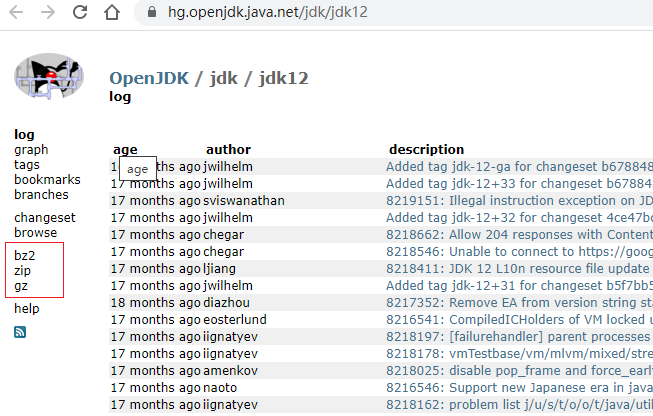Open the jdk breadcrumb link
653x416 pixels.
point(224,78)
